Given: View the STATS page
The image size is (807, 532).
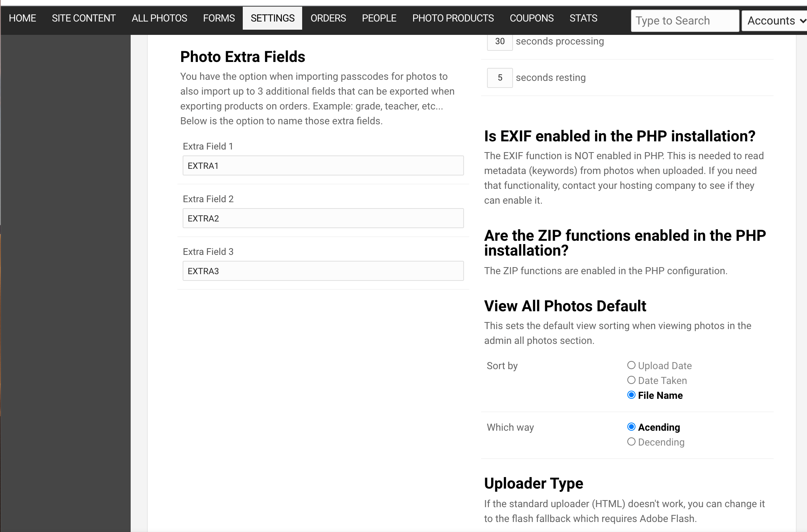Looking at the screenshot, I should 583,18.
